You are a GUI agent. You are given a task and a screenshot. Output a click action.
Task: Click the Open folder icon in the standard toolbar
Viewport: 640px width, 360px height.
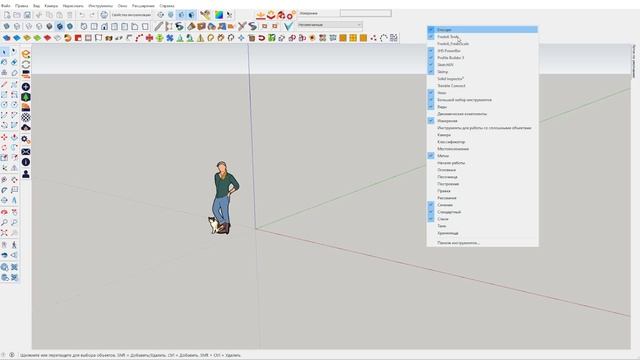pyautogui.click(x=17, y=15)
